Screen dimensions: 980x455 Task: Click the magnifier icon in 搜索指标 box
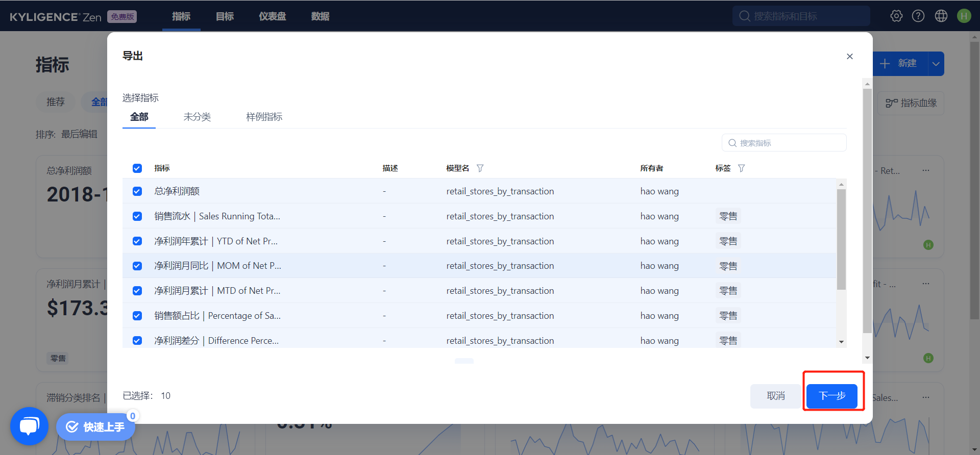click(732, 143)
